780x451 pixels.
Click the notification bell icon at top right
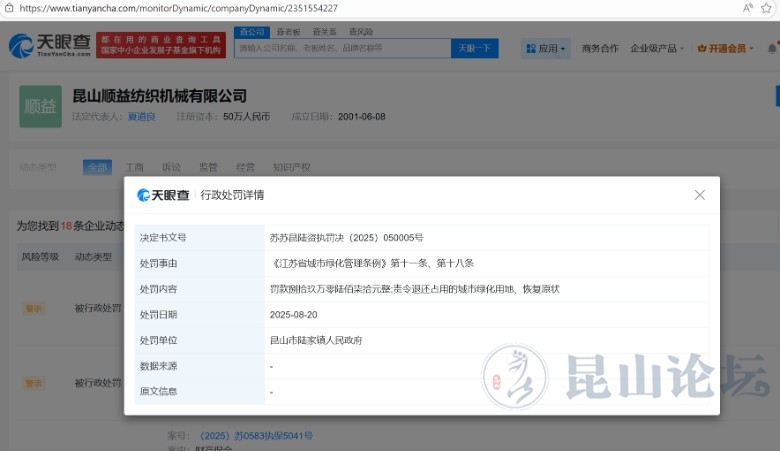pos(772,48)
